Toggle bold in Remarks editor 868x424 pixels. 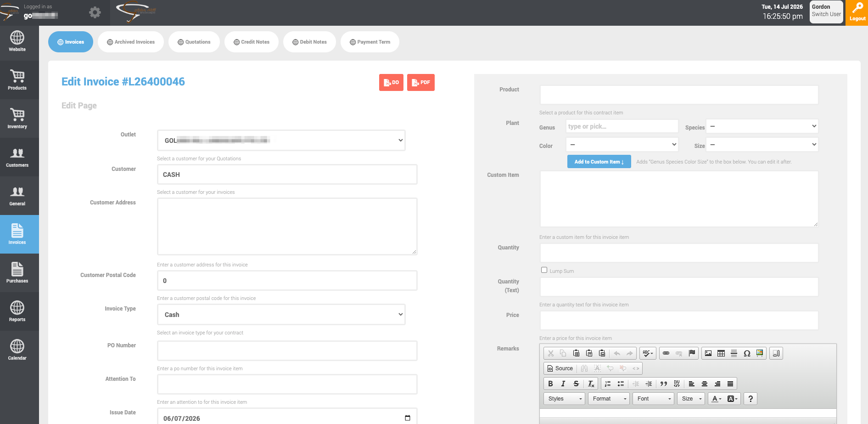tap(550, 384)
